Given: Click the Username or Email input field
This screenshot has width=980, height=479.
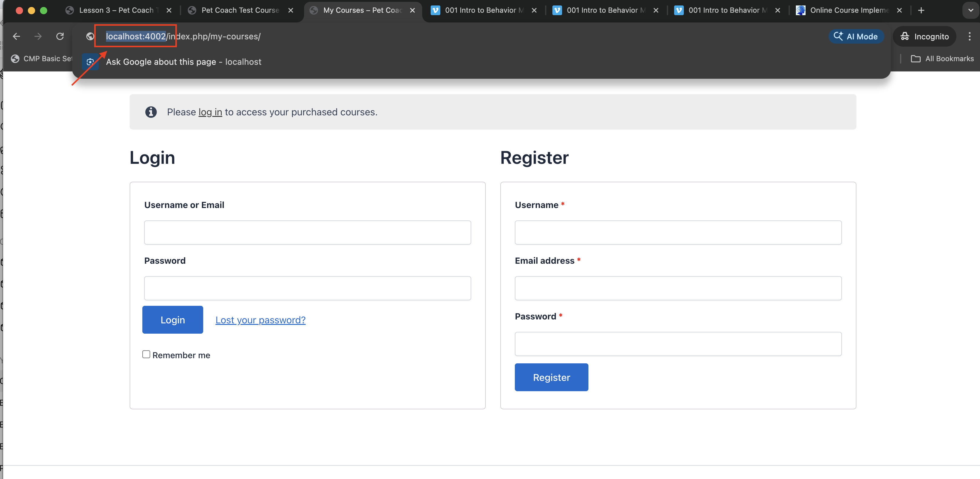Looking at the screenshot, I should [x=307, y=232].
